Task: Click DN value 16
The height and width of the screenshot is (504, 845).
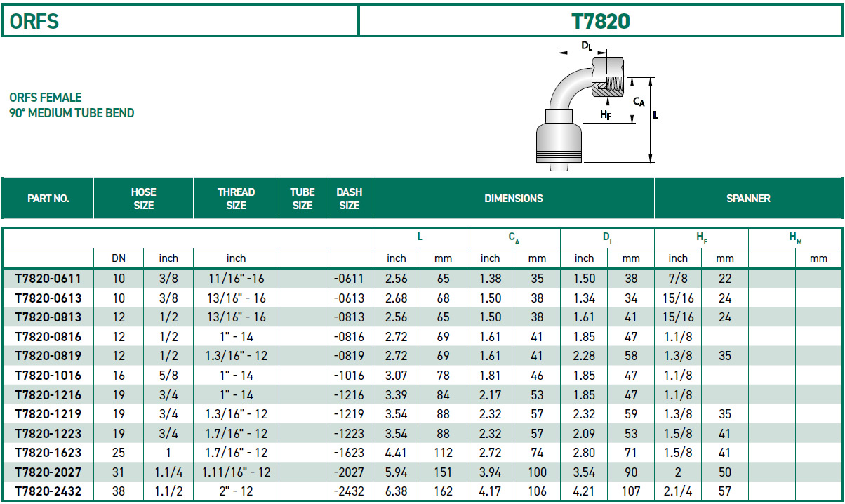Action: tap(119, 376)
